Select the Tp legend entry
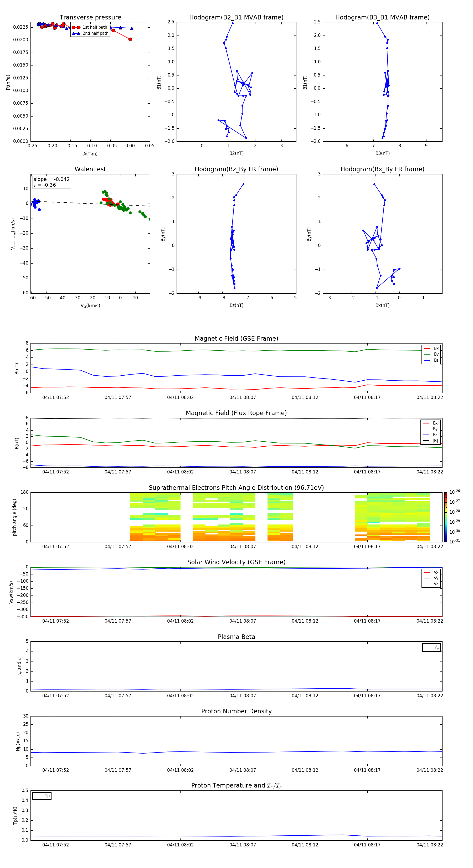This screenshot has height=868, width=473. pos(42,796)
